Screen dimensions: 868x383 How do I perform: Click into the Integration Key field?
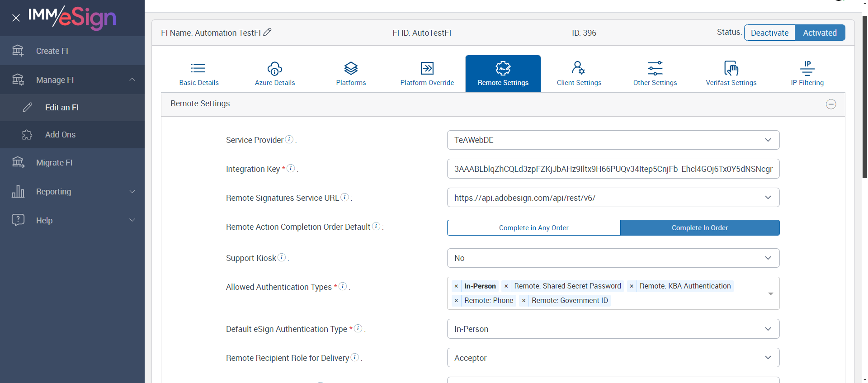[613, 169]
